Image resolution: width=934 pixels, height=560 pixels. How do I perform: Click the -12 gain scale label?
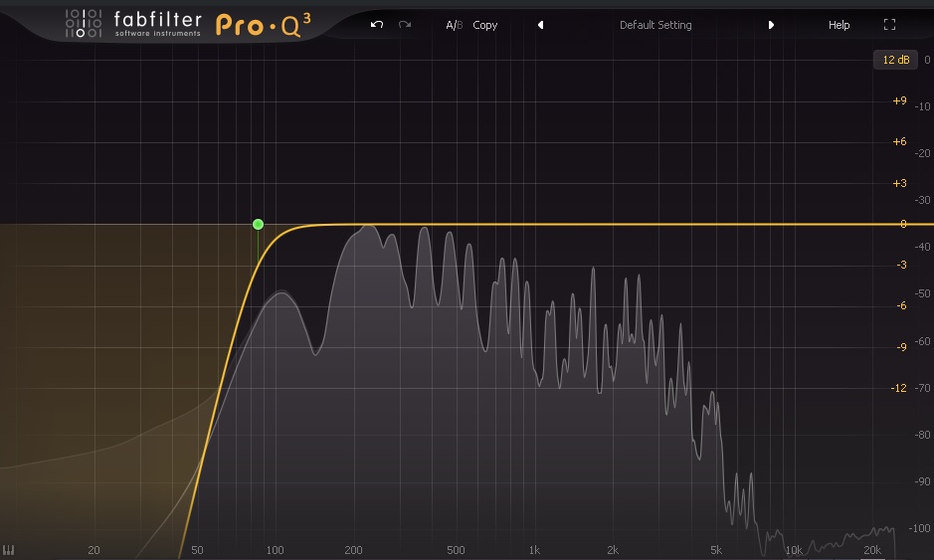898,388
